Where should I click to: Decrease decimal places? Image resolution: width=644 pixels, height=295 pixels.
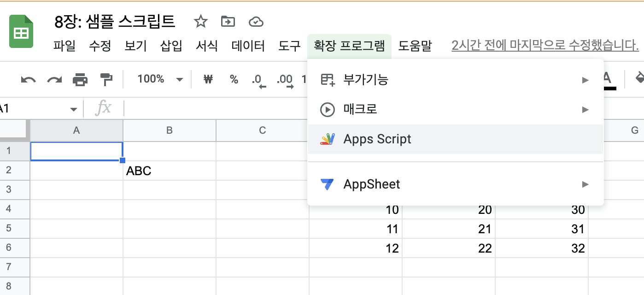click(258, 80)
